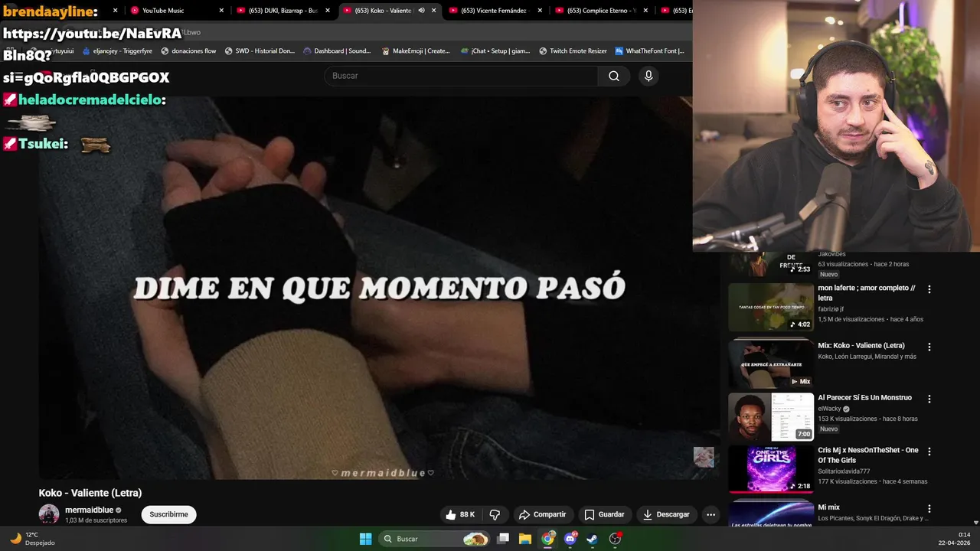Close the Vicente Fernández tab

pos(540,11)
